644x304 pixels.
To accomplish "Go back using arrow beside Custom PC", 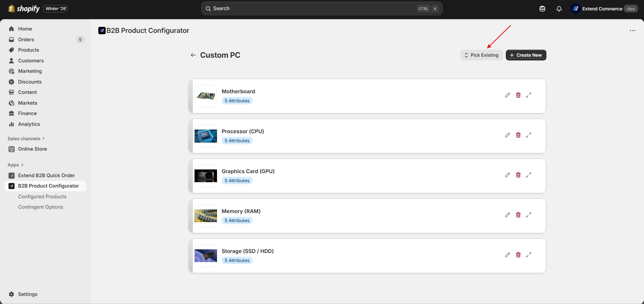I will pos(193,55).
